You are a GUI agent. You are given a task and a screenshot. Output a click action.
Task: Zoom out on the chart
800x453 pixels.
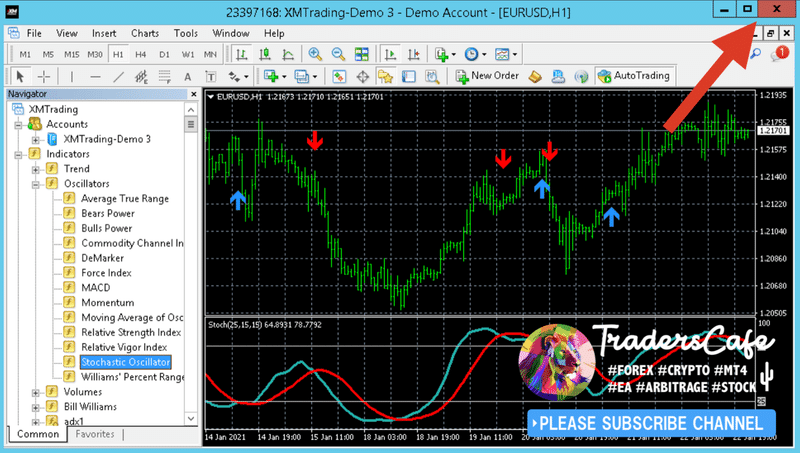coord(338,54)
